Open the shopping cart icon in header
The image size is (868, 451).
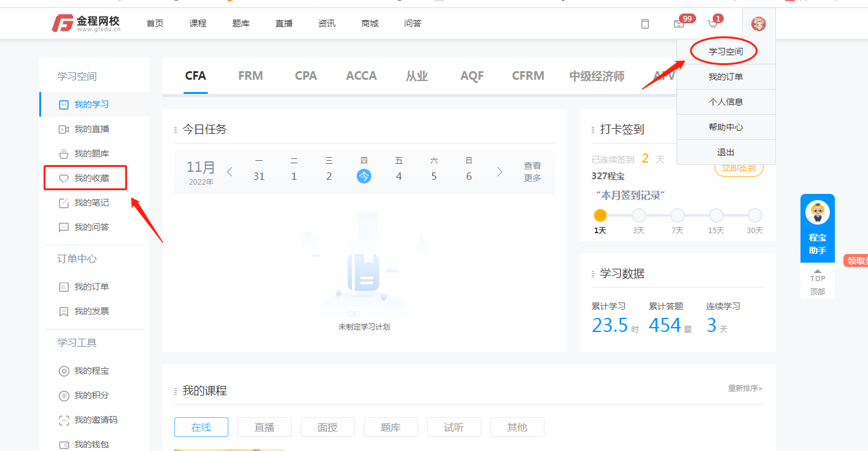(x=713, y=24)
